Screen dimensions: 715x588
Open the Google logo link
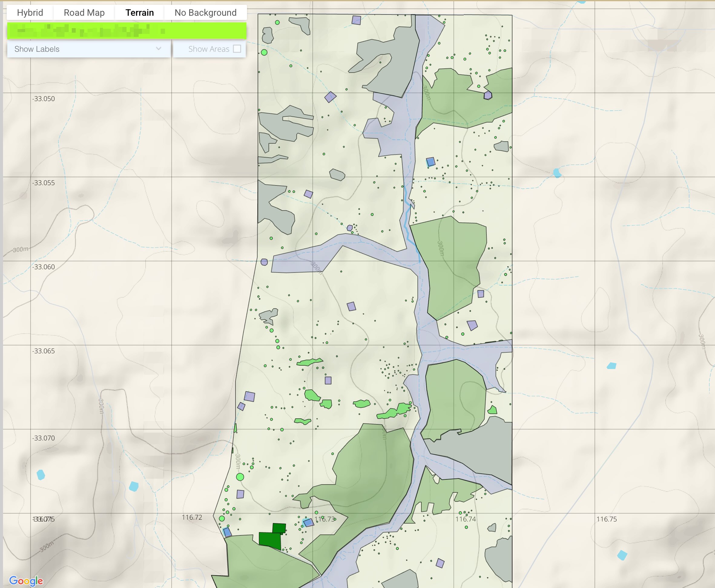tap(26, 581)
